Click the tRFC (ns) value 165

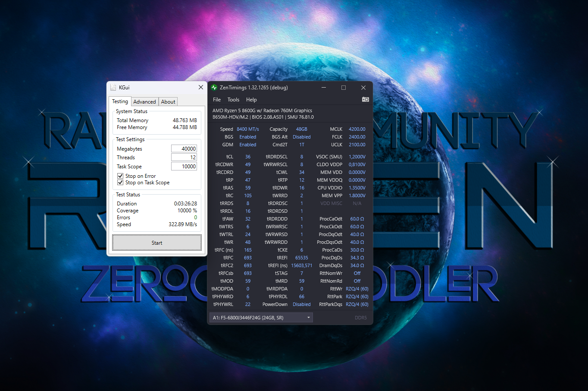(x=248, y=250)
